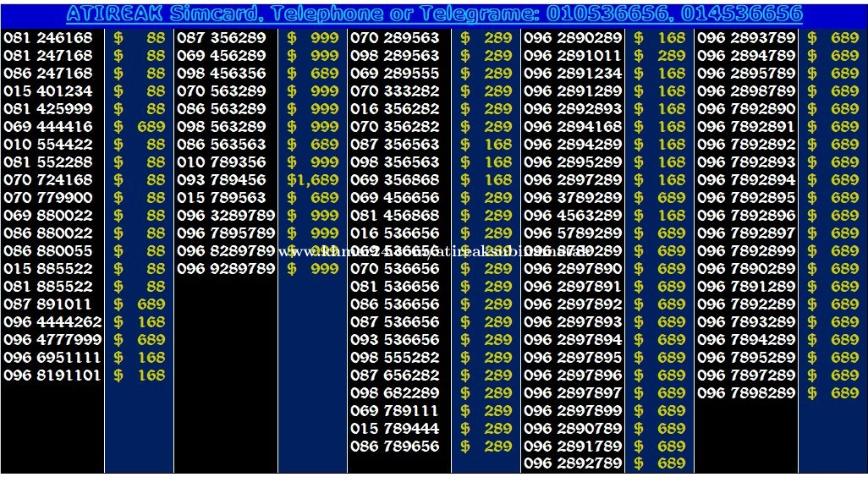Click number 096 2891011

[x=573, y=56]
